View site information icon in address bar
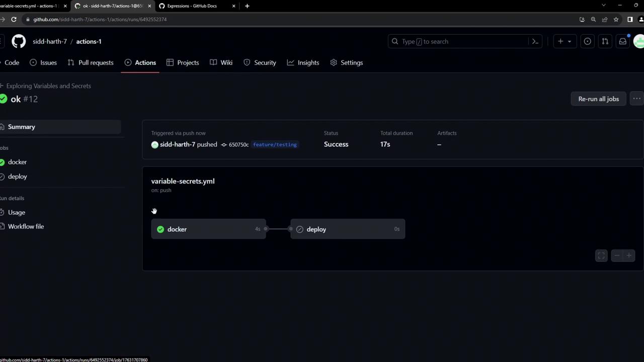The height and width of the screenshot is (362, 644). 28,19
